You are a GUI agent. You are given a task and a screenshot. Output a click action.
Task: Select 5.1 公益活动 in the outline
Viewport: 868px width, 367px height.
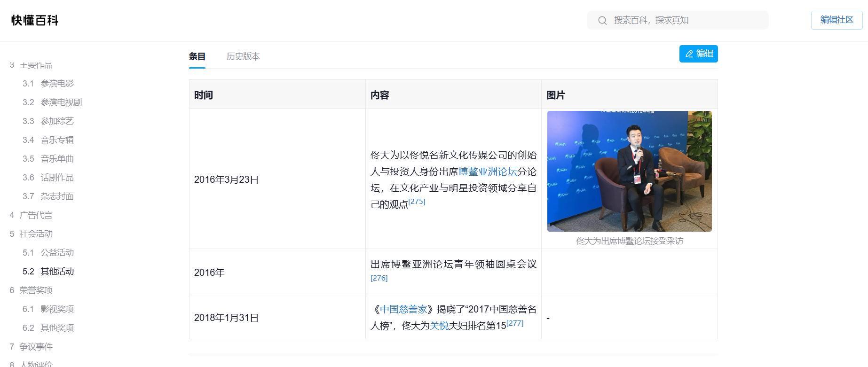pyautogui.click(x=57, y=253)
